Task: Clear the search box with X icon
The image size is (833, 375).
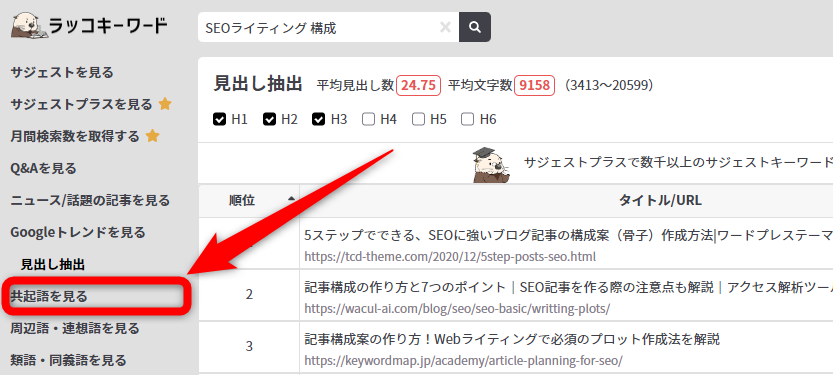Action: [x=445, y=27]
